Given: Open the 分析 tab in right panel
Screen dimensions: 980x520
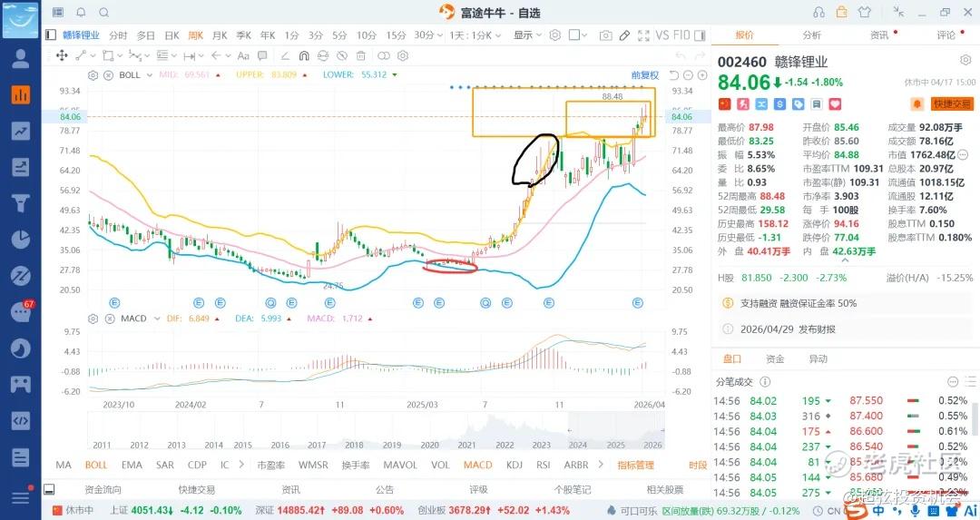Looking at the screenshot, I should 812,35.
